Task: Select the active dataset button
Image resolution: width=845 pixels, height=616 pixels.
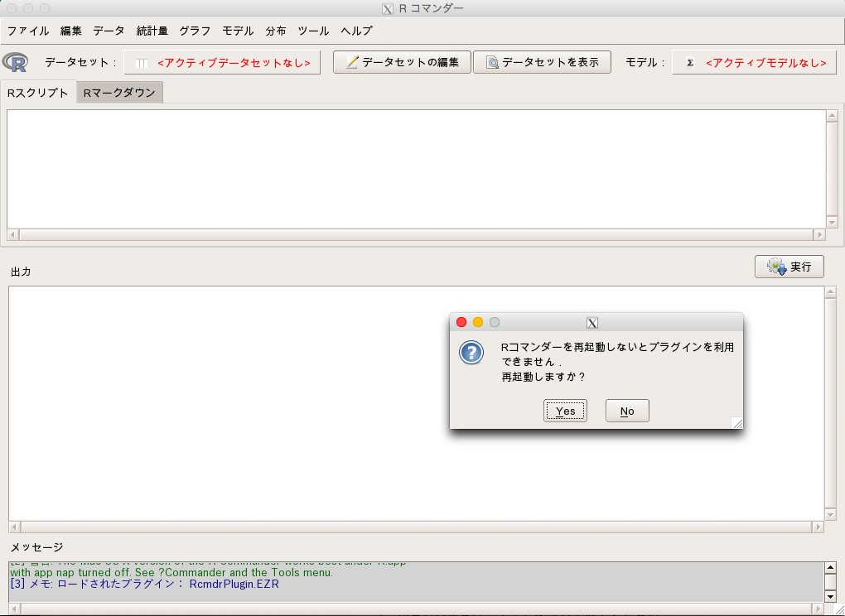Action: 222,62
